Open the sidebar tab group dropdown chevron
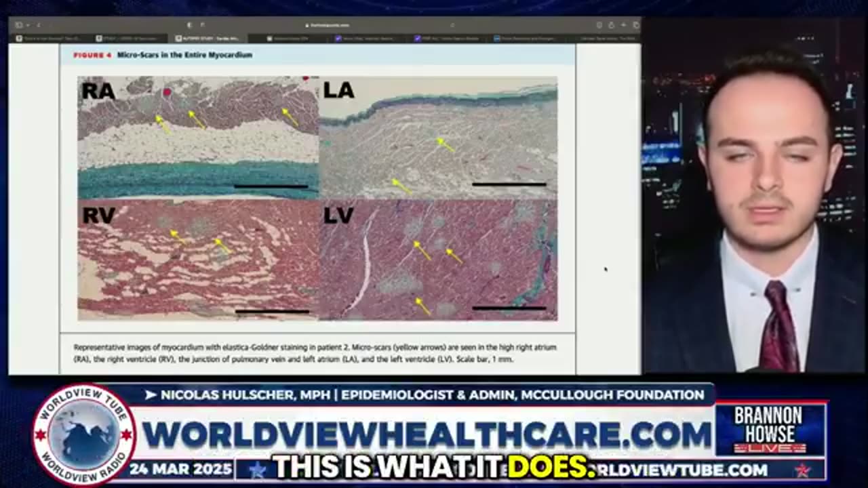Screen dimensions: 868x488 coord(28,25)
